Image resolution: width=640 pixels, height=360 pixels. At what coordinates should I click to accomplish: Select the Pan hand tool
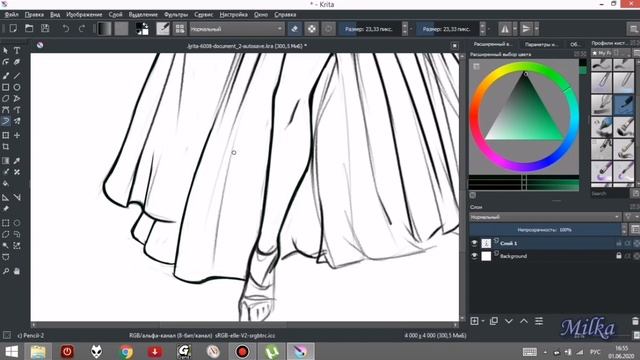pos(17,271)
